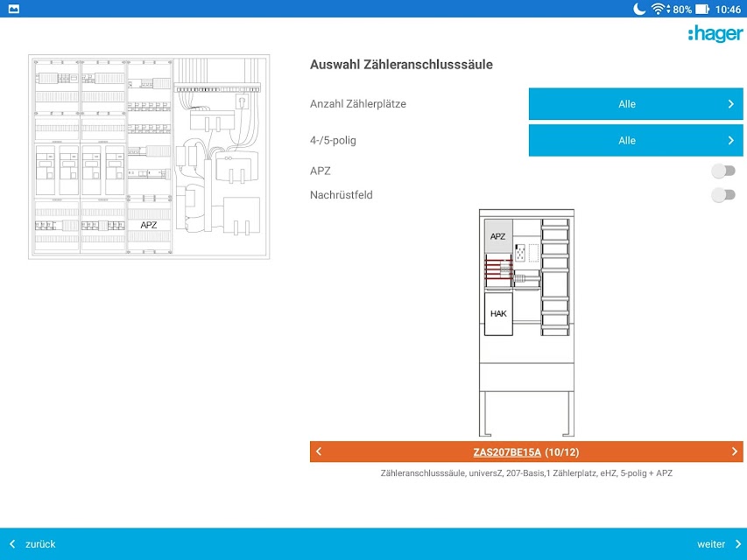
Task: Show the next Zähleranschlusssäule with right arrow
Action: click(734, 451)
